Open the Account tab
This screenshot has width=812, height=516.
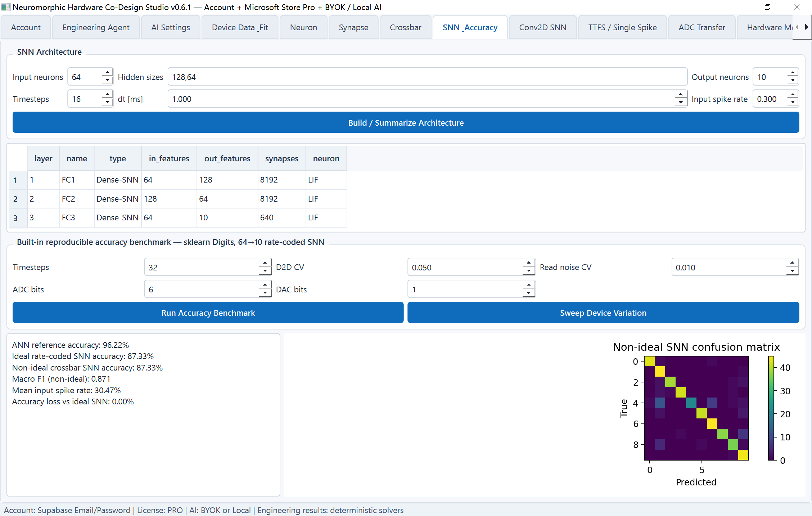pyautogui.click(x=26, y=27)
